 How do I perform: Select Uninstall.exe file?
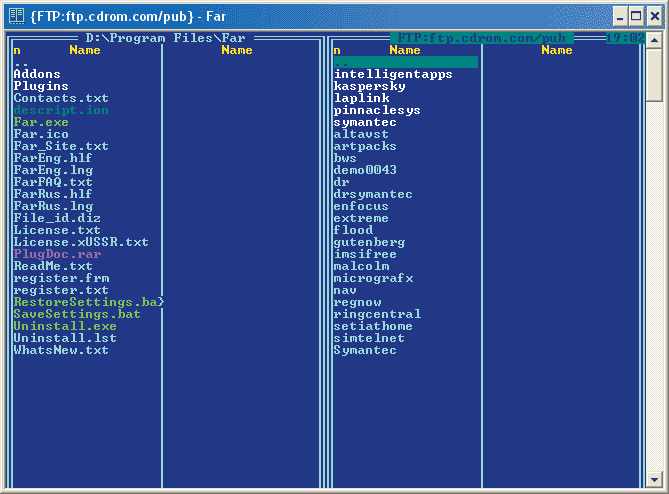(65, 326)
